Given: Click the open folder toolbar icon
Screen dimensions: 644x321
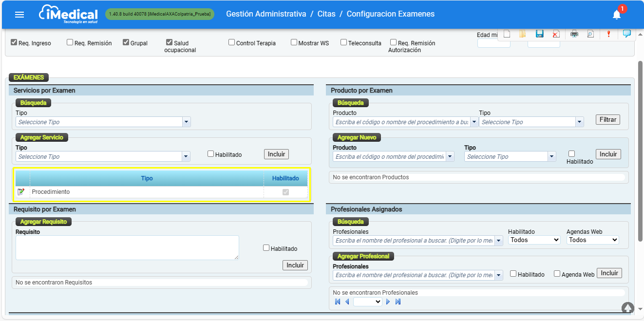Looking at the screenshot, I should click(523, 34).
